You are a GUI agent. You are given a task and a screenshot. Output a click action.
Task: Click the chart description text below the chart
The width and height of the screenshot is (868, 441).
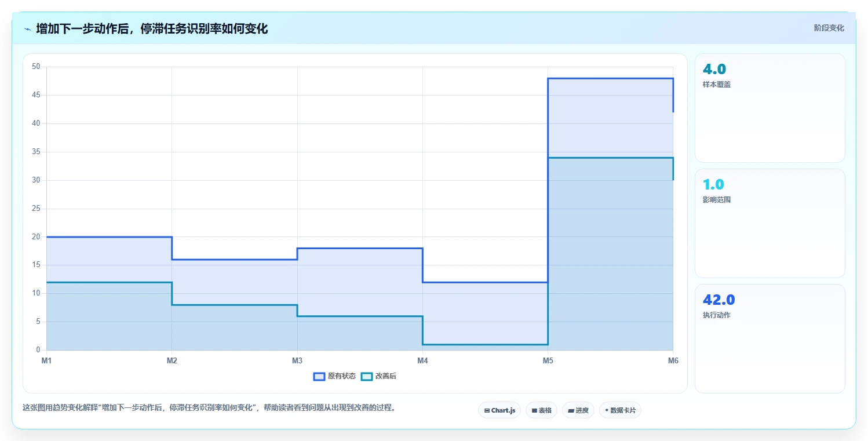click(210, 407)
